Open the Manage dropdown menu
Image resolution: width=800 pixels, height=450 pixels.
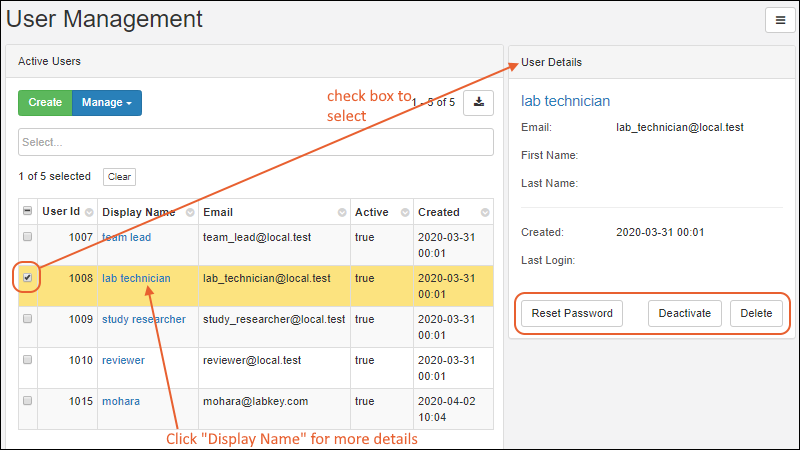(x=107, y=102)
